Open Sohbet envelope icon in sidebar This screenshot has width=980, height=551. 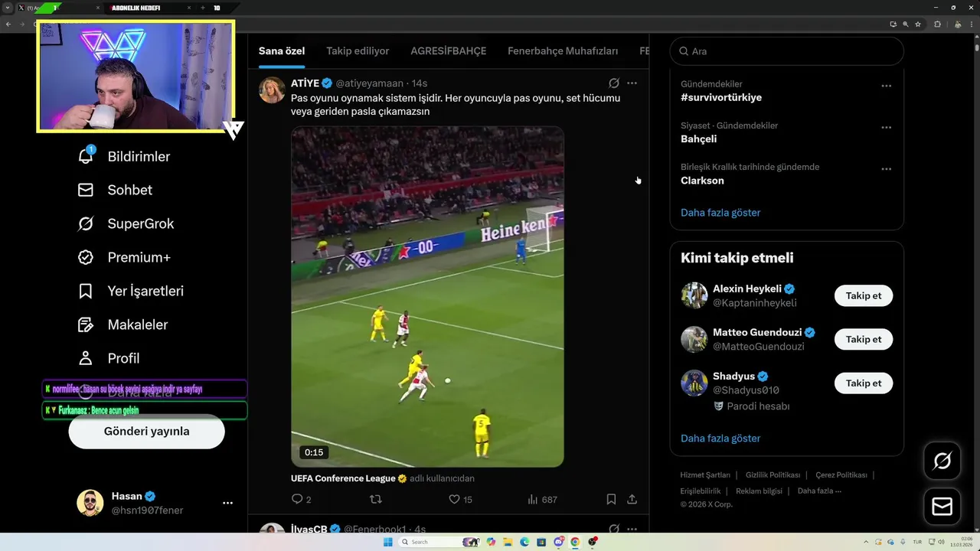click(x=86, y=190)
